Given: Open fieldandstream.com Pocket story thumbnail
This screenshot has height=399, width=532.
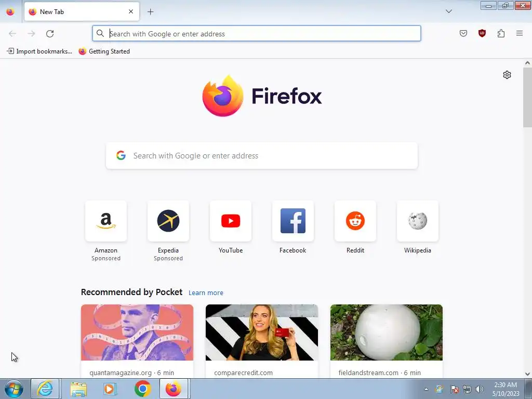Looking at the screenshot, I should [387, 332].
